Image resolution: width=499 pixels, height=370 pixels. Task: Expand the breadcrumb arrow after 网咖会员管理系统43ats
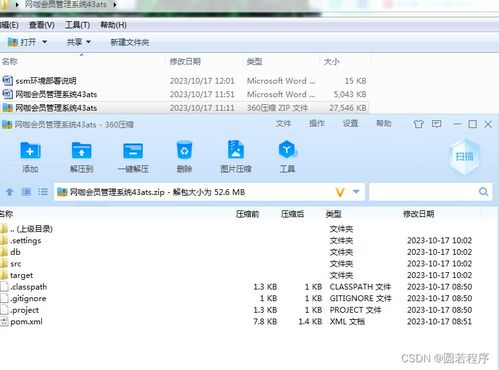(x=115, y=5)
